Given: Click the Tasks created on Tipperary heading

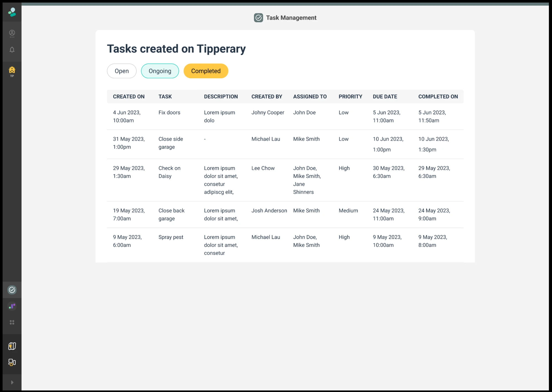Looking at the screenshot, I should pyautogui.click(x=176, y=49).
